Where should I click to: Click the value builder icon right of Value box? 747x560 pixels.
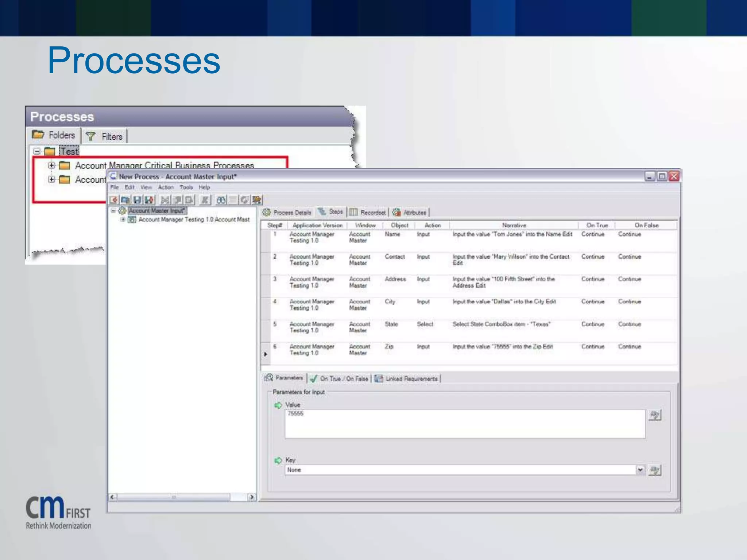[x=655, y=415]
